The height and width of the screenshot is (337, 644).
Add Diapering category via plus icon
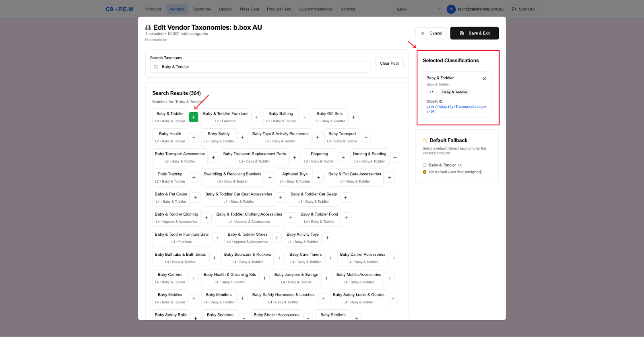pos(343,157)
